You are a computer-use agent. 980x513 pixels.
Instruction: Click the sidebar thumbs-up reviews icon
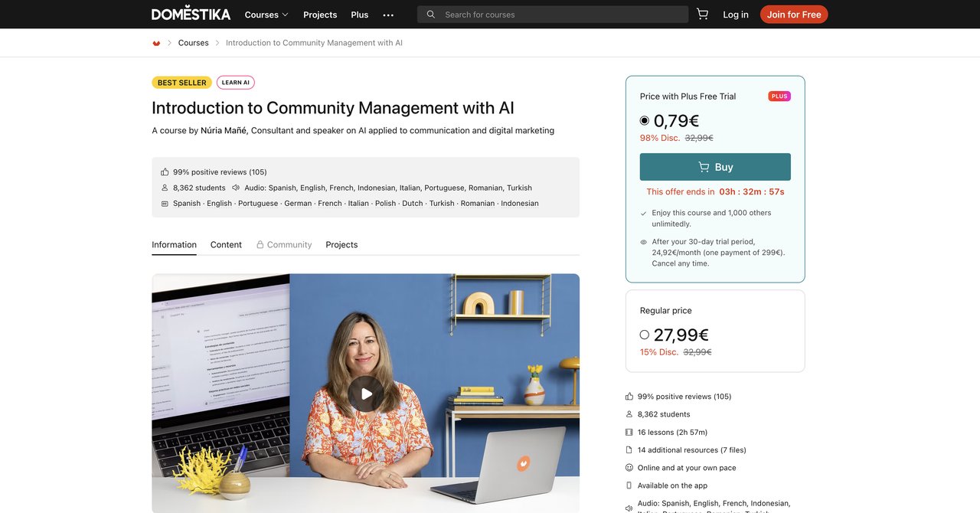tap(629, 397)
